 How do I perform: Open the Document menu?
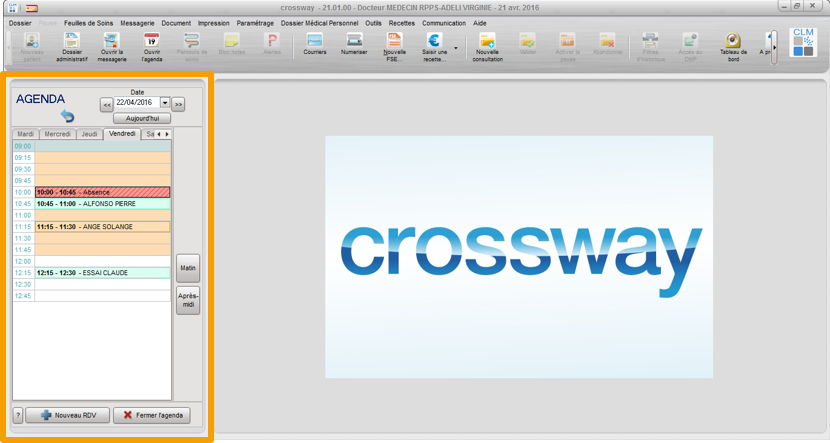click(176, 23)
